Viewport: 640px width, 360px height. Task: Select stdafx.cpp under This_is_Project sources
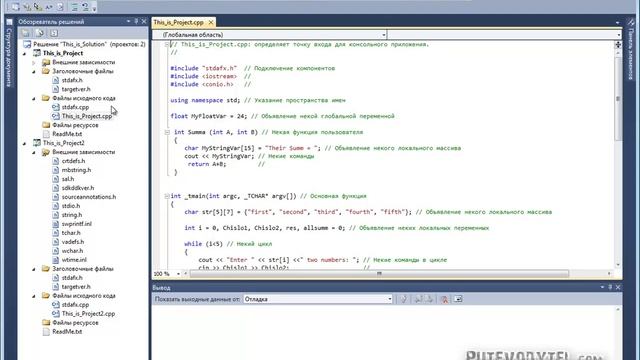pyautogui.click(x=75, y=107)
